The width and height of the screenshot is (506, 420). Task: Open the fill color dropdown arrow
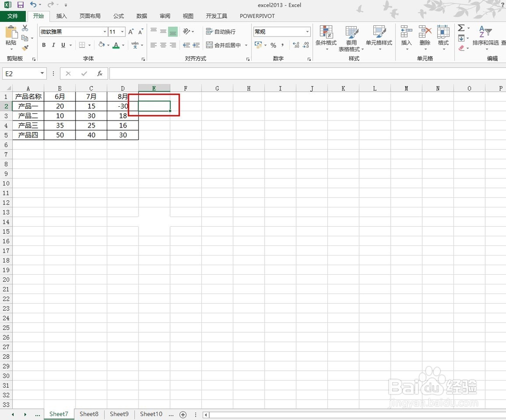tap(108, 45)
